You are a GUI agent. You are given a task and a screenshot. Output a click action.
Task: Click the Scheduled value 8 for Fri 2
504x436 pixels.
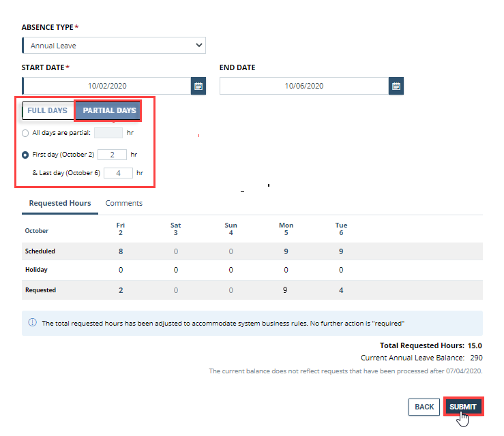[x=121, y=251]
